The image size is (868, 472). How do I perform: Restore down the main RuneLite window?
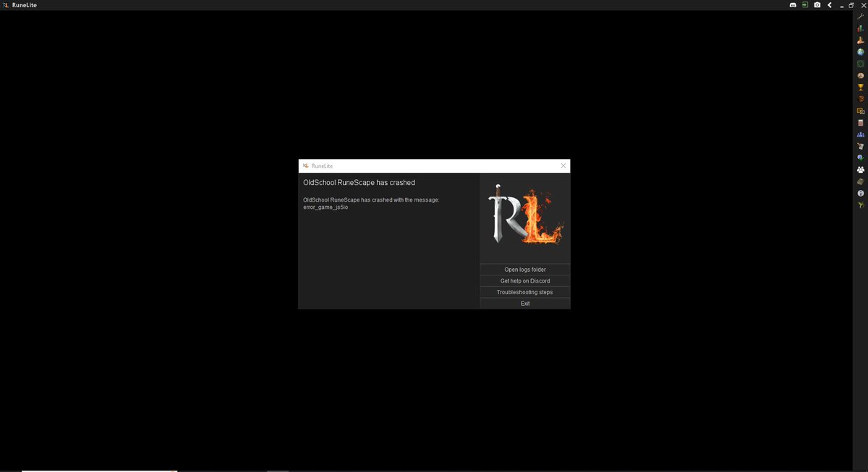[851, 5]
